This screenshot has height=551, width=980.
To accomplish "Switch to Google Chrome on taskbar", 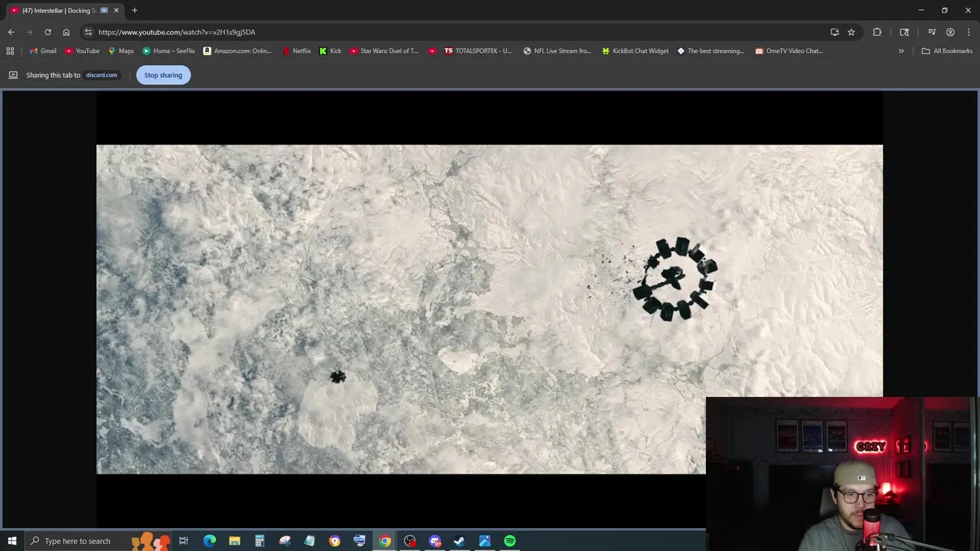I will tap(384, 541).
